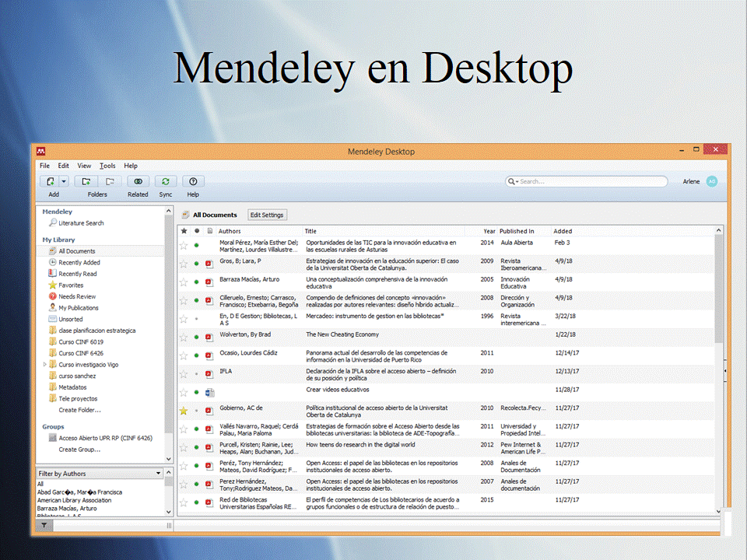Click the filter funnel icon at bottom
Screen dimensions: 747x560
click(x=44, y=525)
